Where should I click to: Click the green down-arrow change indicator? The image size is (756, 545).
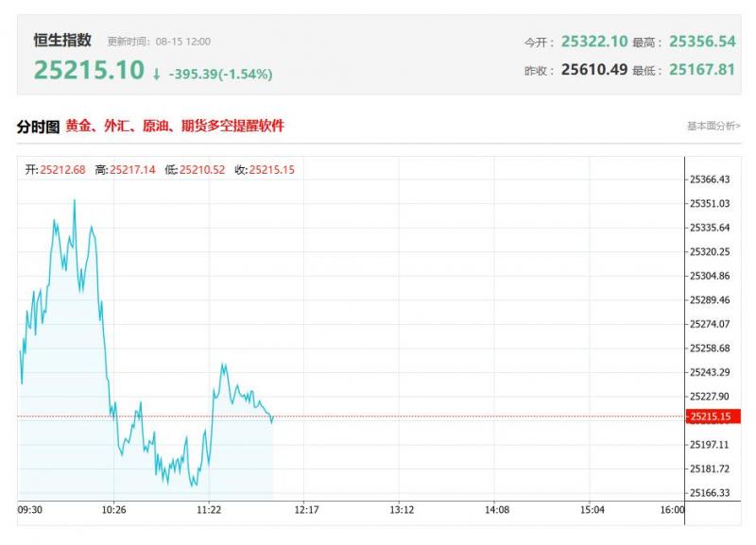(x=156, y=75)
